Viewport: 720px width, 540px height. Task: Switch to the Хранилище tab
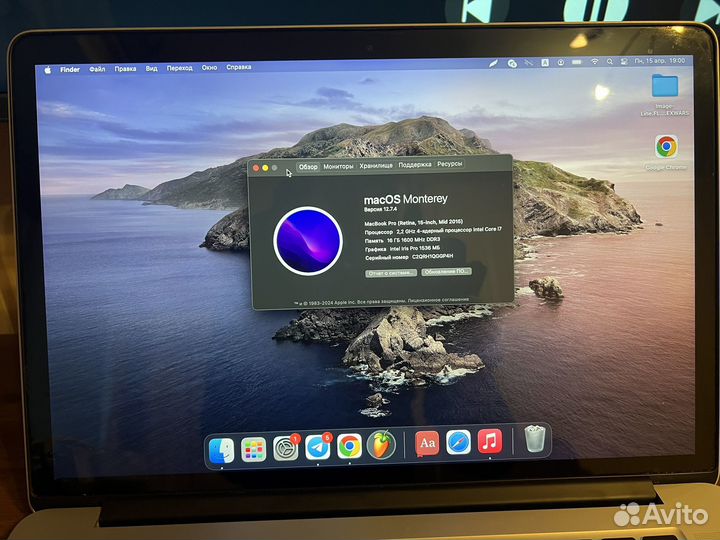(376, 165)
